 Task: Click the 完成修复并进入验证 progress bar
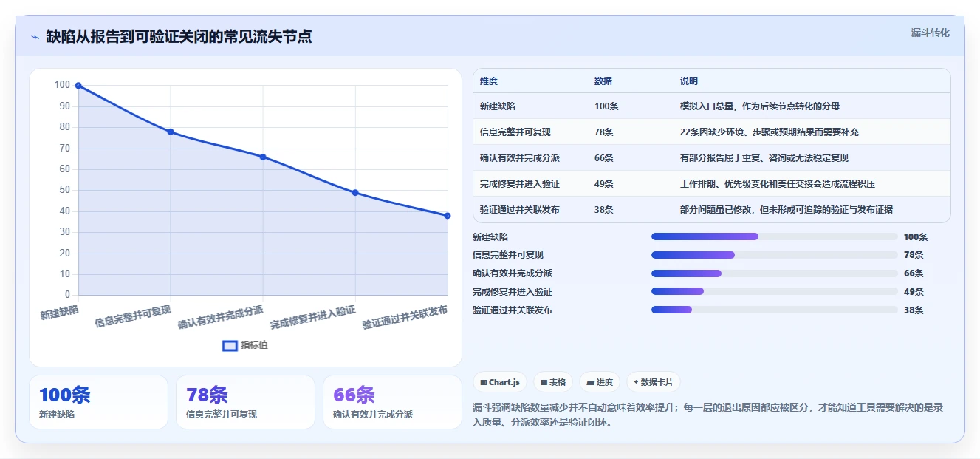(775, 292)
